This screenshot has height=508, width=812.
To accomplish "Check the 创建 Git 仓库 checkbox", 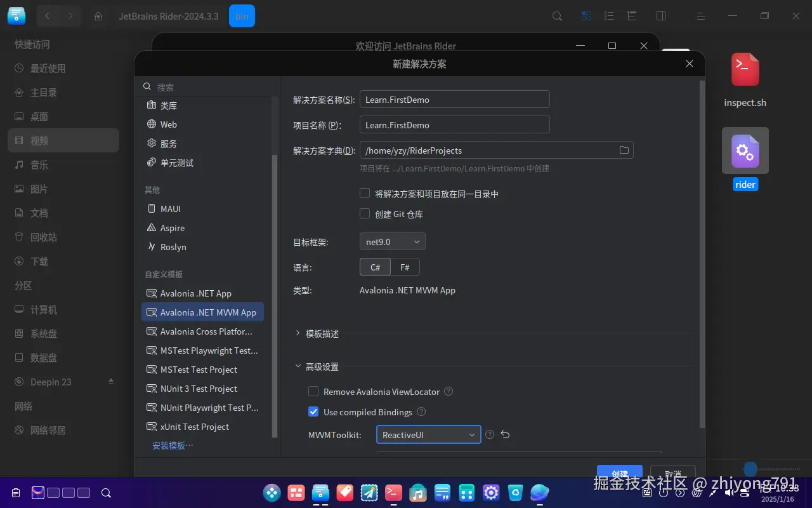I will [x=365, y=213].
